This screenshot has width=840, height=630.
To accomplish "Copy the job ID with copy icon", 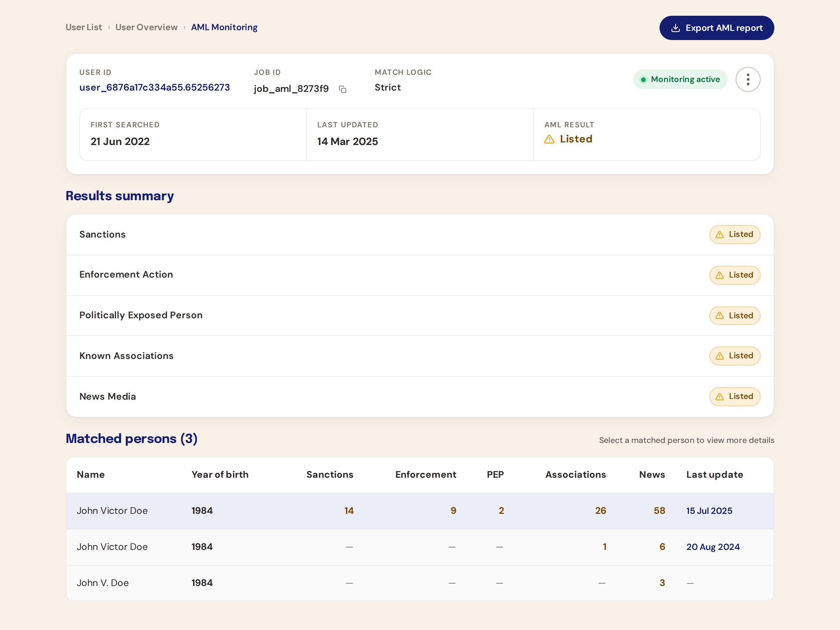I will click(343, 89).
